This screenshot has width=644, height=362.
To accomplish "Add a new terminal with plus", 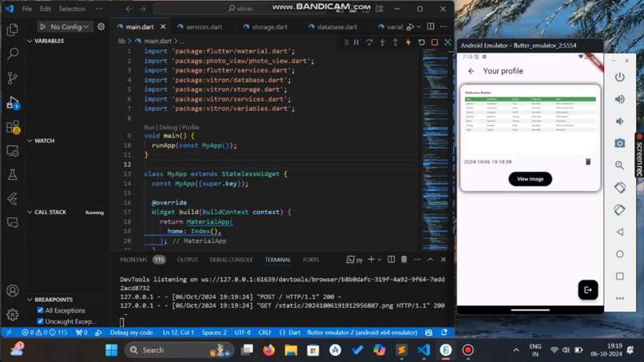I will (371, 260).
